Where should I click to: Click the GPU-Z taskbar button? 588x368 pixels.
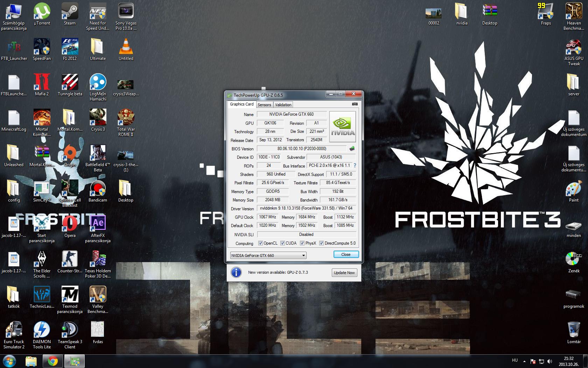pos(75,361)
